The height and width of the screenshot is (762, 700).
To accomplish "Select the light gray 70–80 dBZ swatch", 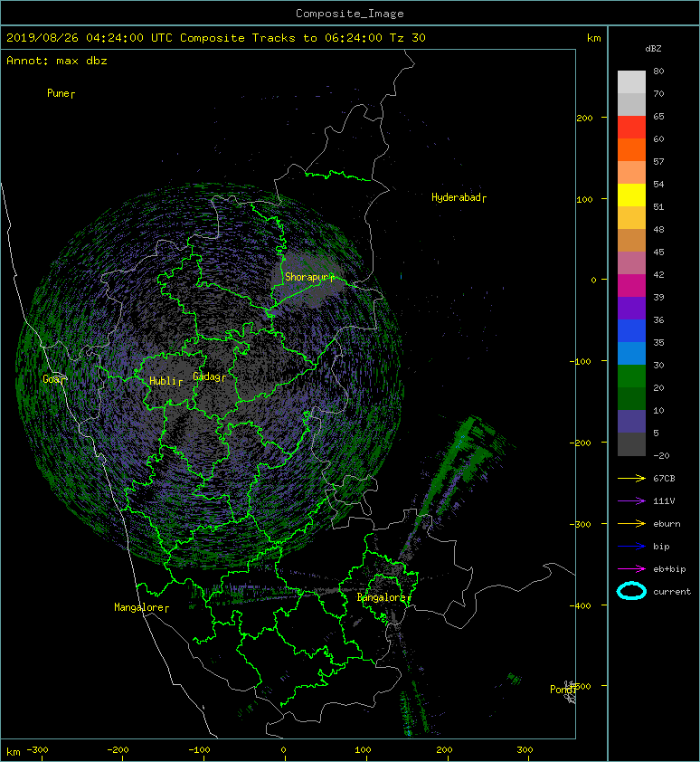I will (x=631, y=82).
